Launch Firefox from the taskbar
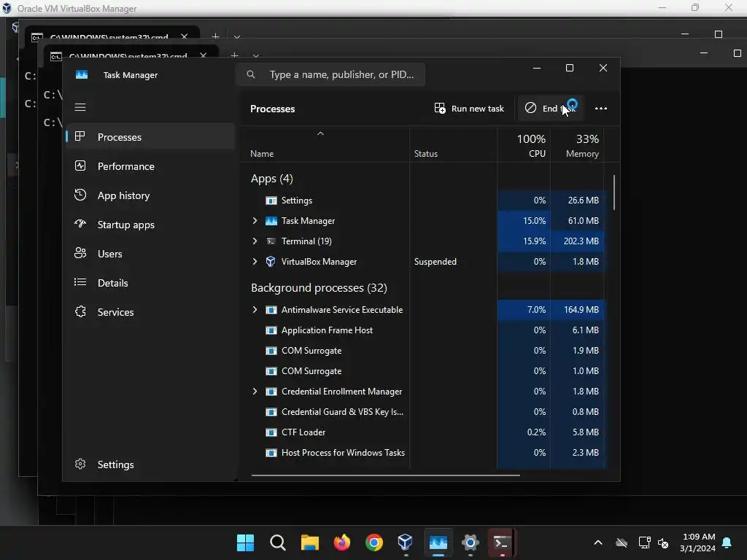The width and height of the screenshot is (747, 560). pyautogui.click(x=341, y=542)
